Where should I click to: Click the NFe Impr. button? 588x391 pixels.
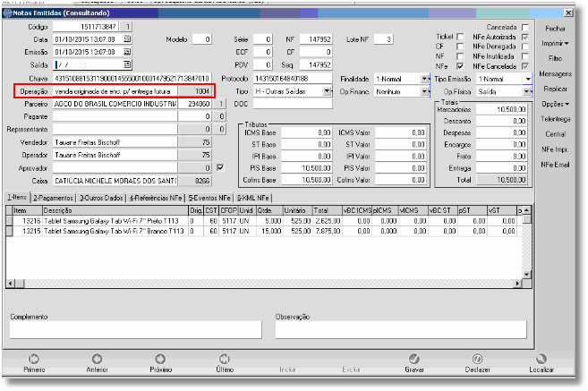coord(555,149)
